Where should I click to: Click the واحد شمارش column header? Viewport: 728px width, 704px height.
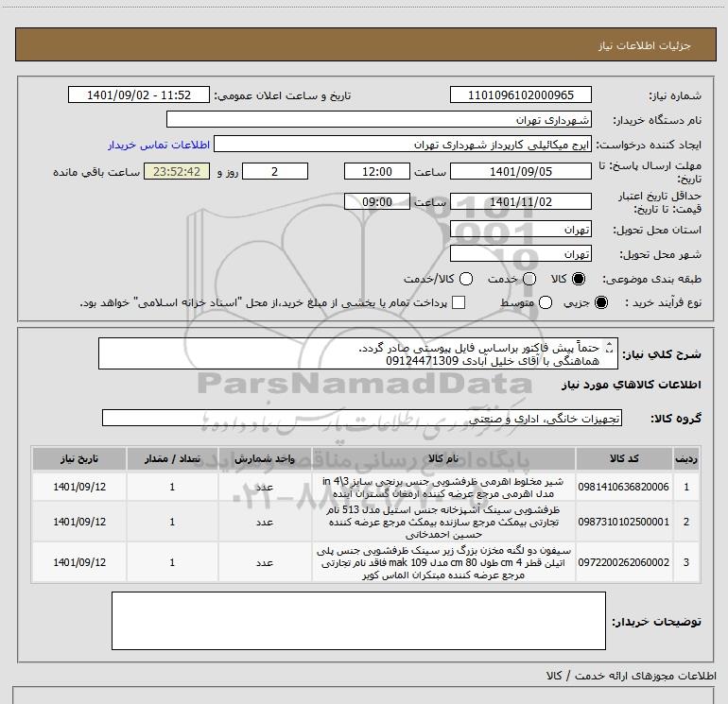pyautogui.click(x=265, y=459)
